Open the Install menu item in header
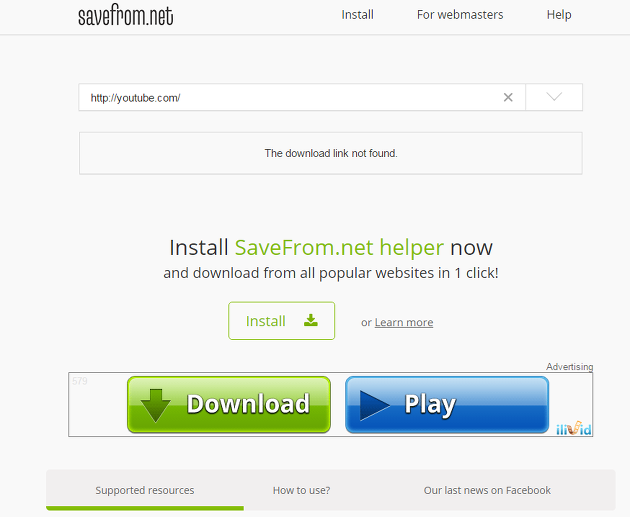The image size is (630, 517). coord(357,15)
